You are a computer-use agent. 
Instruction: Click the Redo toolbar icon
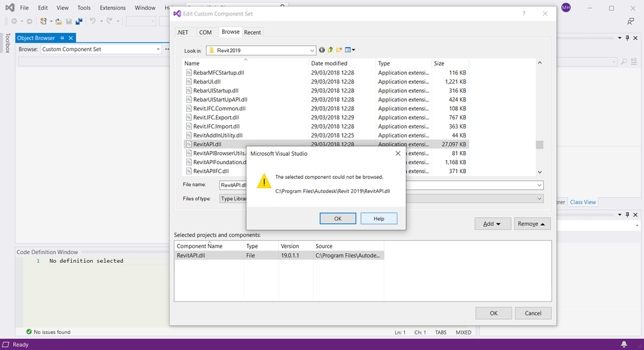pyautogui.click(x=109, y=21)
